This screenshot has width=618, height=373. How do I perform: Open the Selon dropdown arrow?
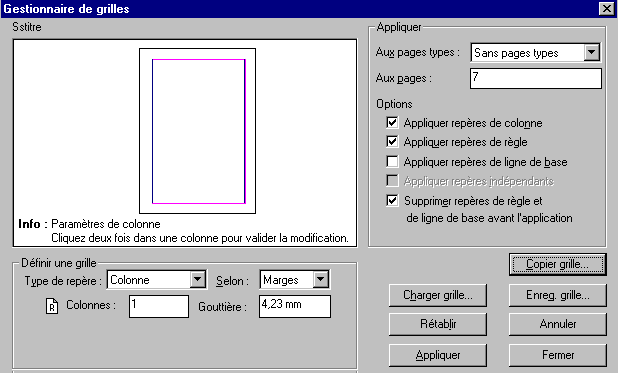pos(321,280)
